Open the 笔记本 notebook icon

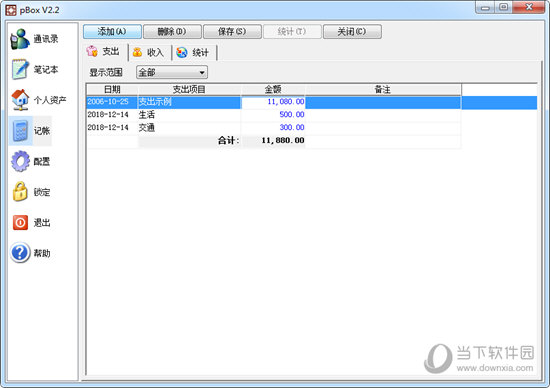(x=20, y=69)
